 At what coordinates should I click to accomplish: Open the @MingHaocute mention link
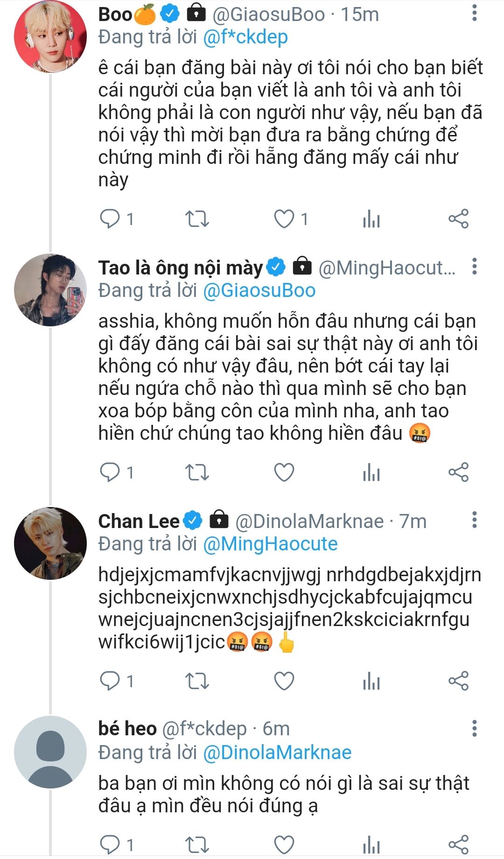(x=270, y=544)
